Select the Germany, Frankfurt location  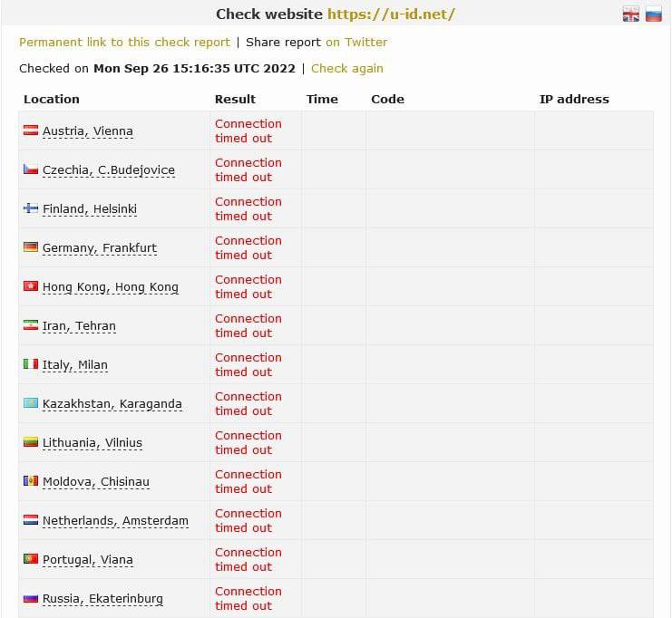click(100, 248)
